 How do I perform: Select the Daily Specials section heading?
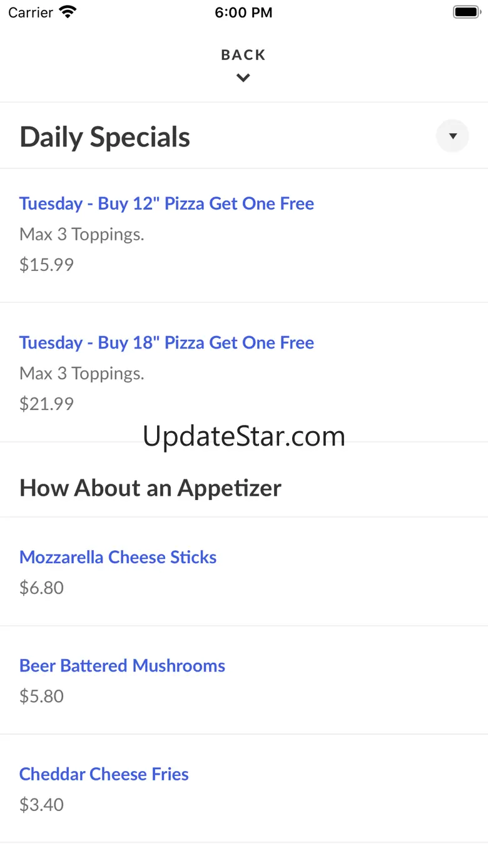[x=105, y=137]
